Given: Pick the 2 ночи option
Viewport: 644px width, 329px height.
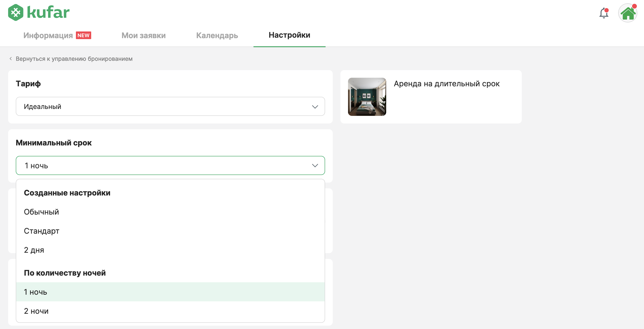Looking at the screenshot, I should coord(170,311).
